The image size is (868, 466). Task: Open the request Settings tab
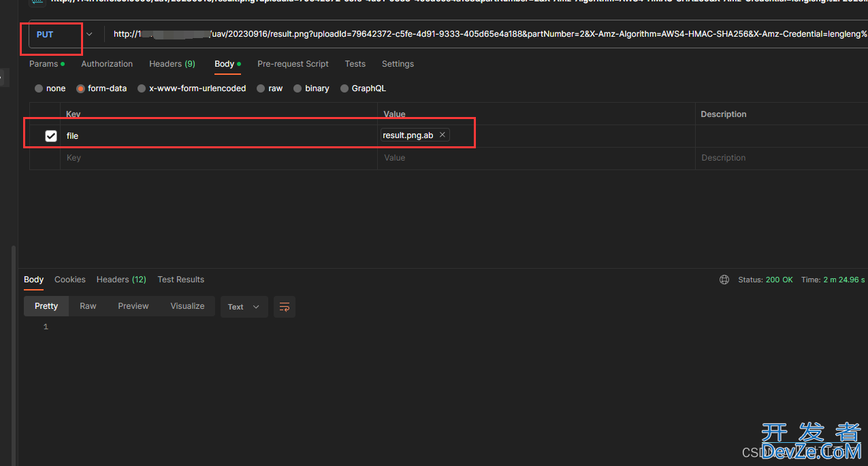(x=398, y=64)
